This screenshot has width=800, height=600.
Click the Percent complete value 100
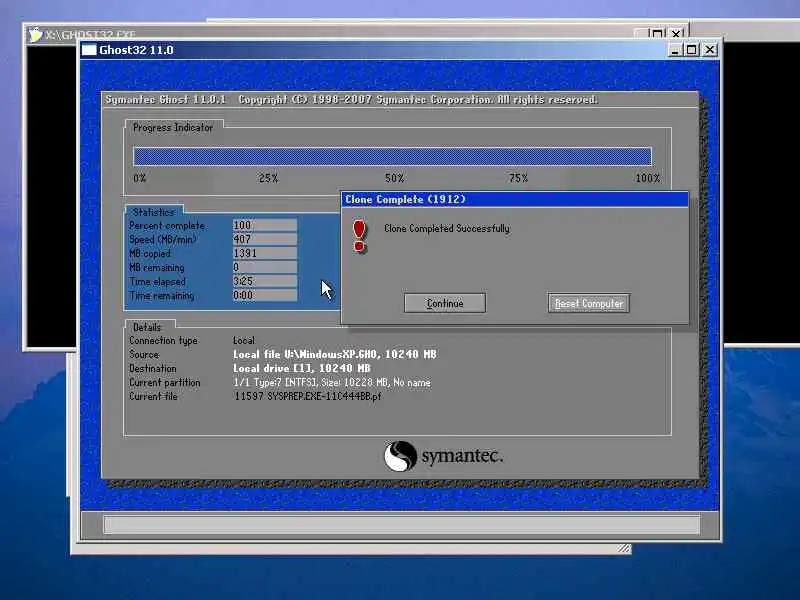tap(265, 225)
